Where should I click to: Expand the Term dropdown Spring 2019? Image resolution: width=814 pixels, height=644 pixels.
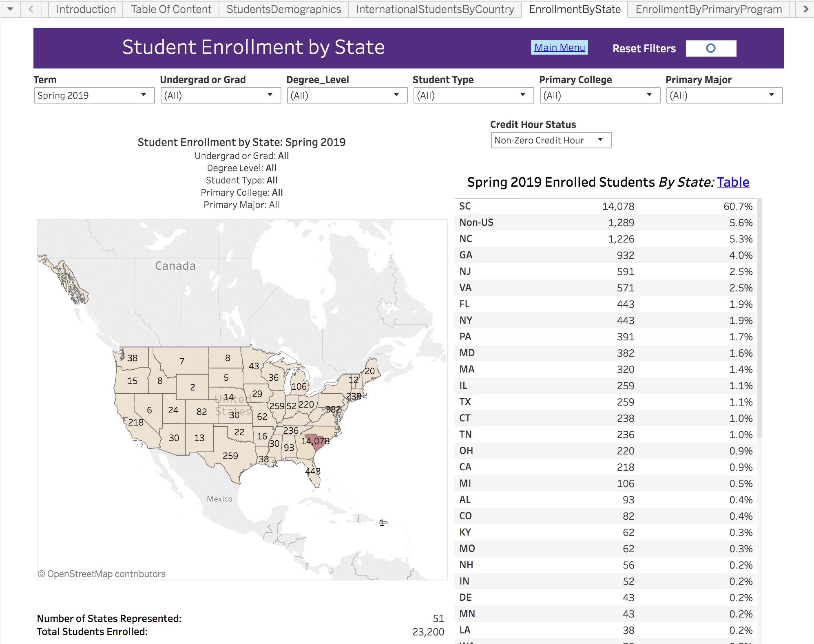click(x=94, y=95)
